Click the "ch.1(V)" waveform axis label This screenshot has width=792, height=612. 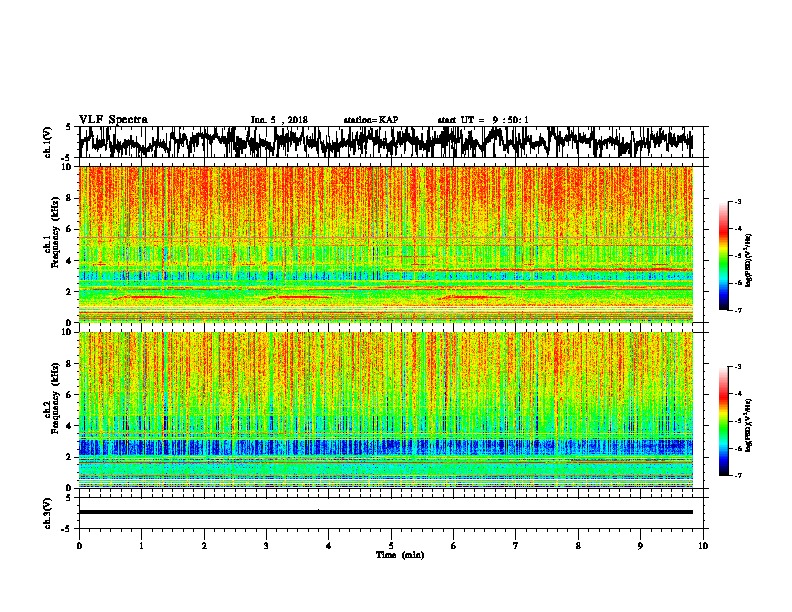click(x=48, y=142)
